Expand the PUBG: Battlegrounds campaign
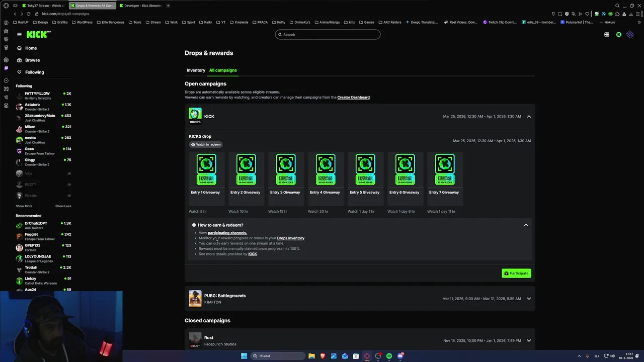The width and height of the screenshot is (644, 362). 529,299
